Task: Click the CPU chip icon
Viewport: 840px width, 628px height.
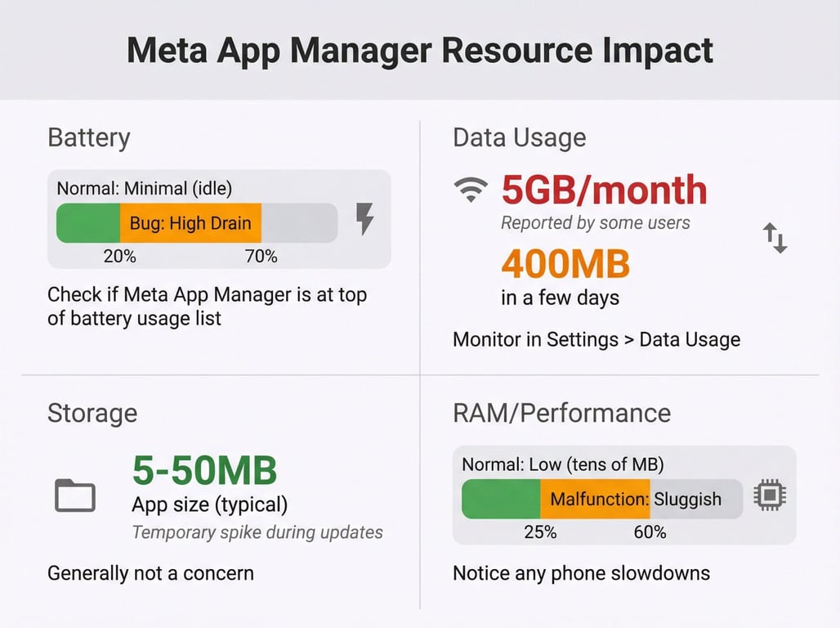Action: [x=770, y=496]
